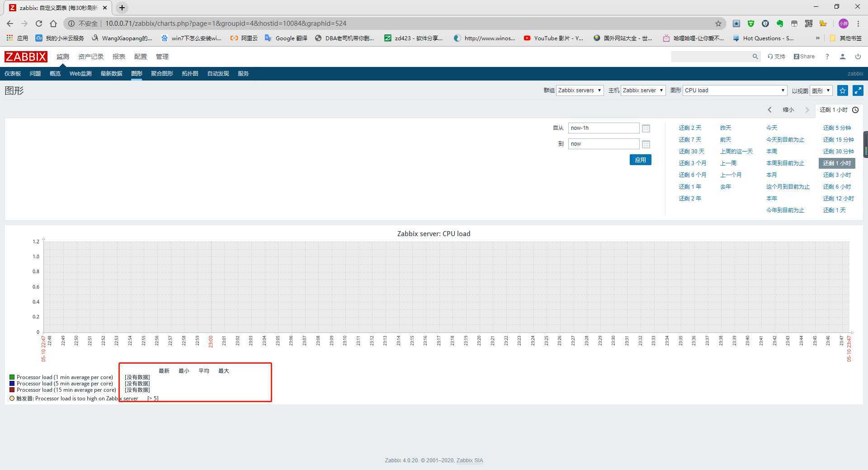Switch to 自动发现 discovery submenu

pyautogui.click(x=218, y=74)
